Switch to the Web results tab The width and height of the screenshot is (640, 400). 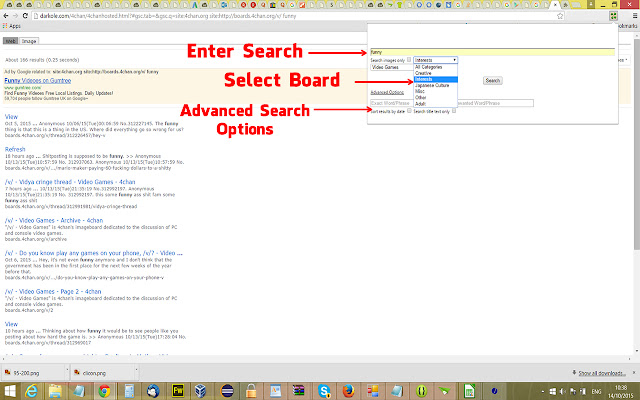pos(11,41)
